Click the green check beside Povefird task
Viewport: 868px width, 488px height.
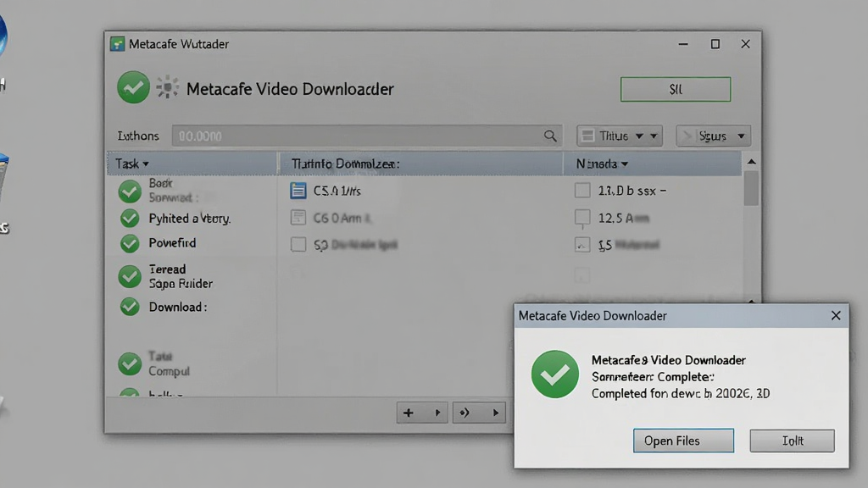(130, 243)
